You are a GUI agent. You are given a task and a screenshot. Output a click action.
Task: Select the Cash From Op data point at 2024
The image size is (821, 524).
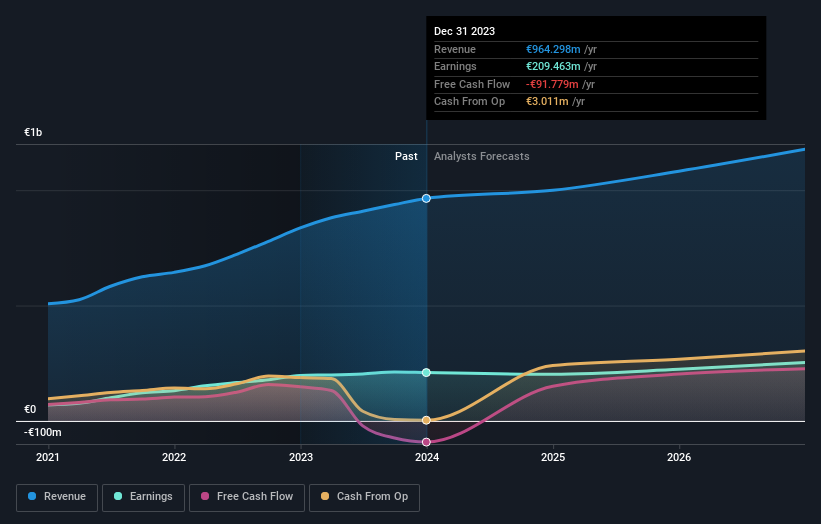(x=426, y=420)
